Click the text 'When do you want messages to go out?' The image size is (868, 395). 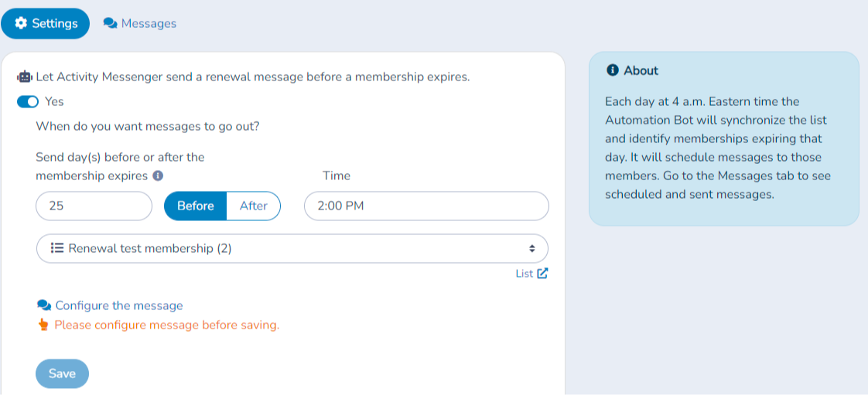[x=148, y=126]
